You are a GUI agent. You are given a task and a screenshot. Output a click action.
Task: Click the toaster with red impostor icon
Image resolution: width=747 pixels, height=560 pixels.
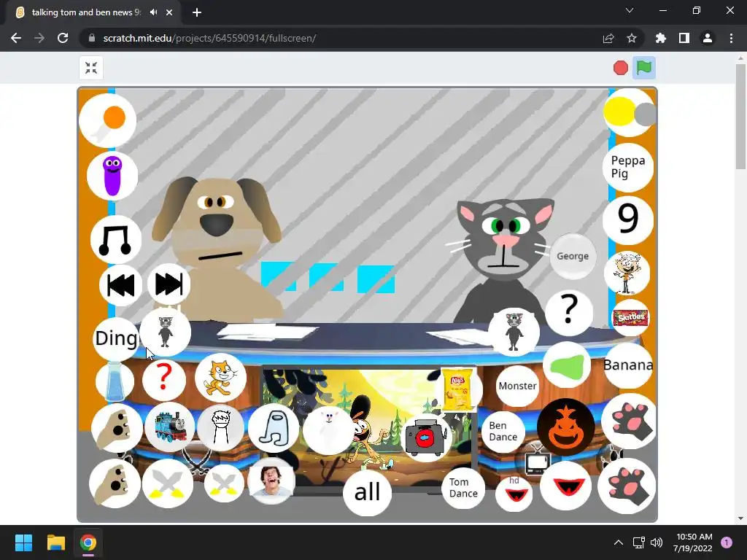tap(425, 438)
